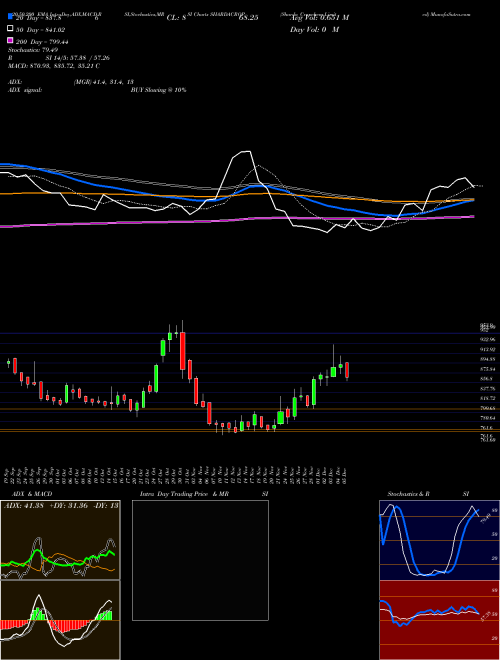Click the red RSI chart panel

click(x=439, y=620)
